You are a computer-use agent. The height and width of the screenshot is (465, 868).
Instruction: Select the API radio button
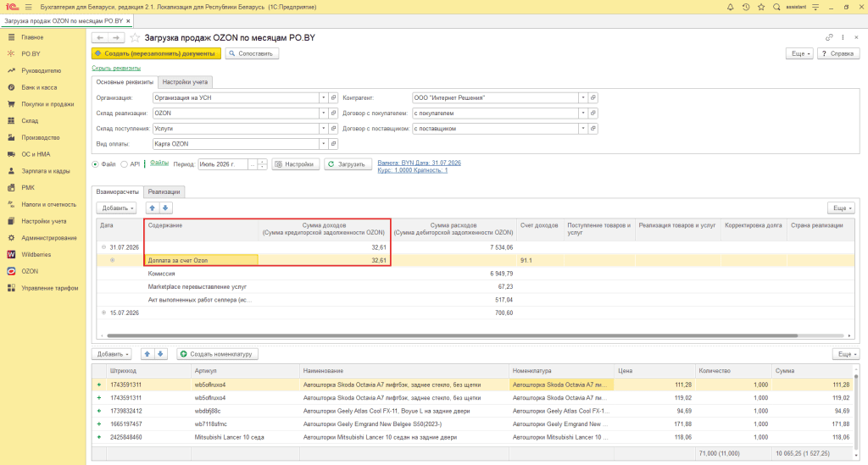[124, 164]
